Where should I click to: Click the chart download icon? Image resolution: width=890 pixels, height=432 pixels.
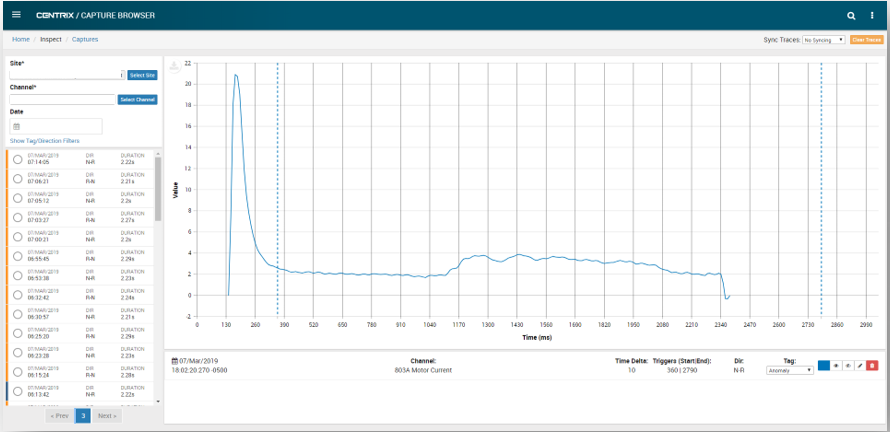pyautogui.click(x=174, y=67)
